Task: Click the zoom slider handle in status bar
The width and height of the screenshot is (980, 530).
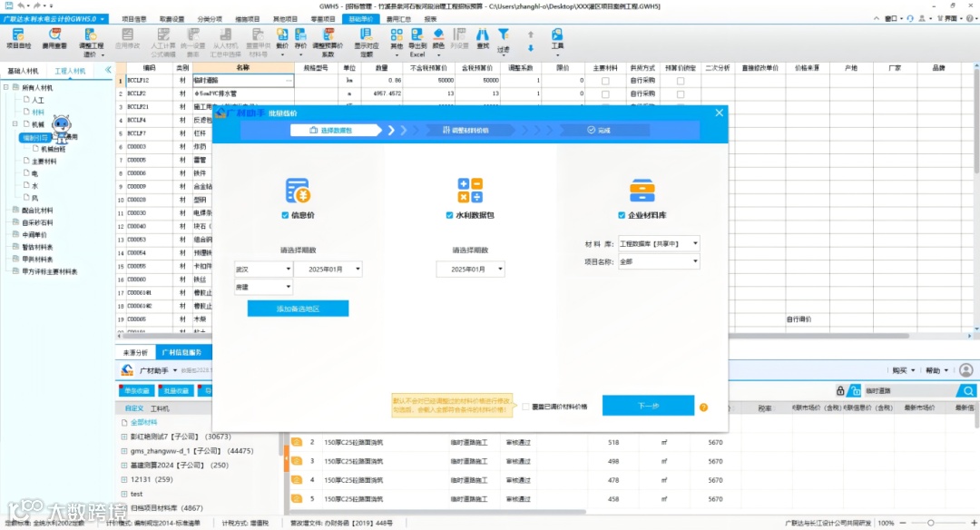Action: (x=931, y=523)
